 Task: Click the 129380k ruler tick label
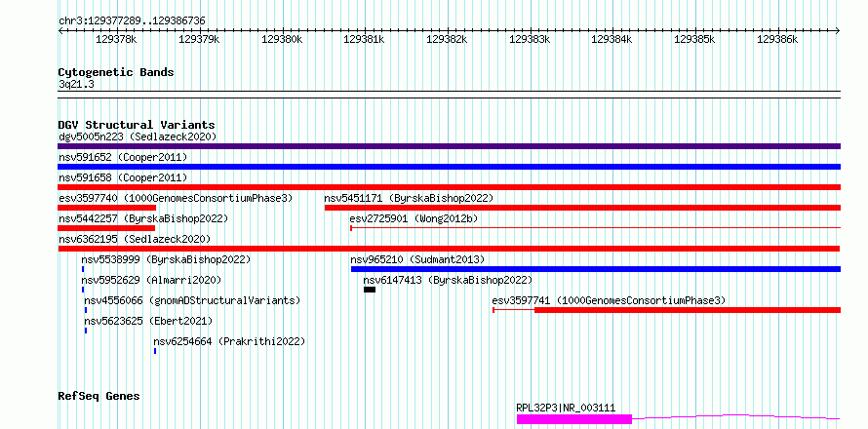click(x=281, y=39)
